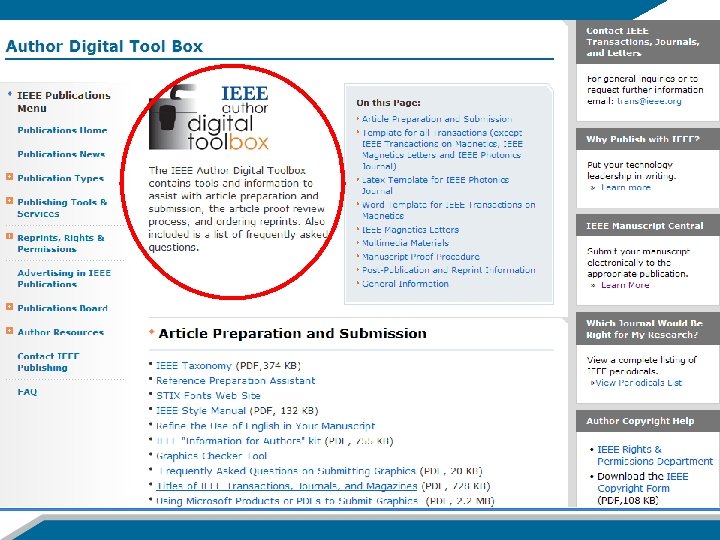Click Learn More under IEEE Manuscript Central

tap(625, 285)
